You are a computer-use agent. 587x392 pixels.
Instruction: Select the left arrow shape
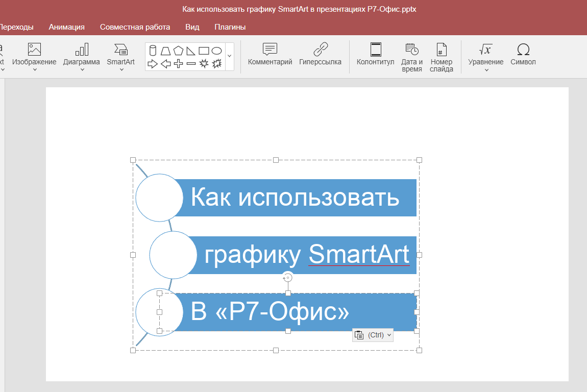(x=165, y=64)
